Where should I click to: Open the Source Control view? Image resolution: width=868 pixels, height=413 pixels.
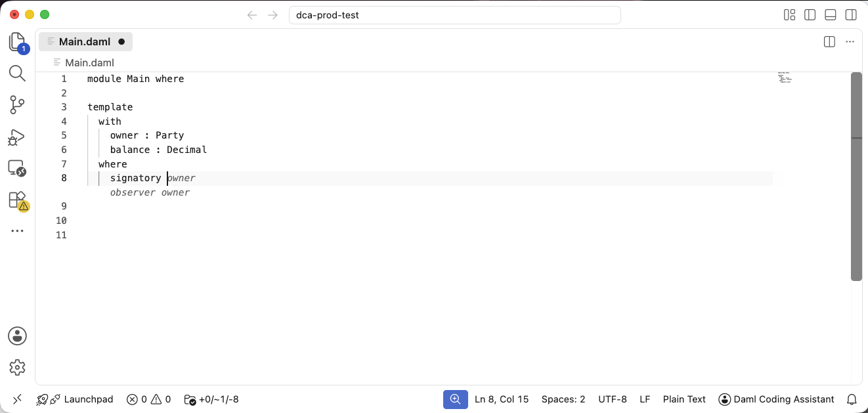[x=17, y=104]
